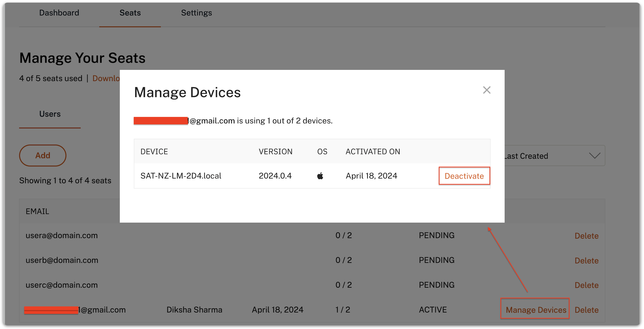Delete the seat for userc@domain.com
Image resolution: width=644 pixels, height=329 pixels.
click(x=587, y=285)
